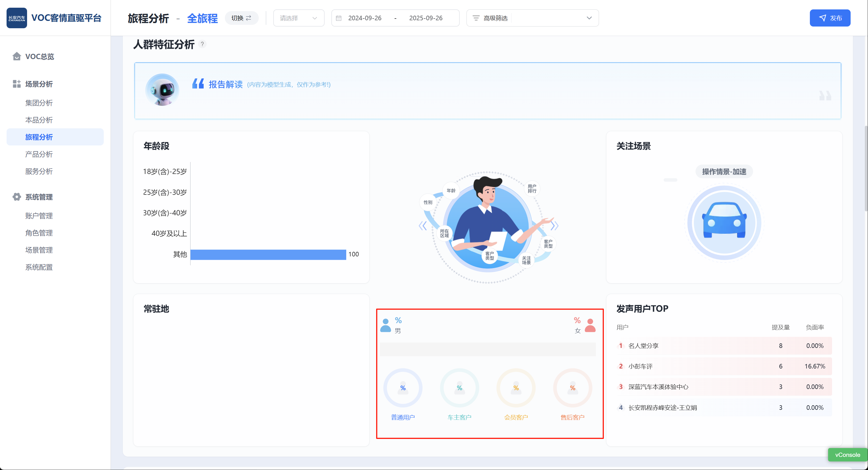Select the 性别 bubble on diagram
The width and height of the screenshot is (868, 470).
pyautogui.click(x=428, y=202)
